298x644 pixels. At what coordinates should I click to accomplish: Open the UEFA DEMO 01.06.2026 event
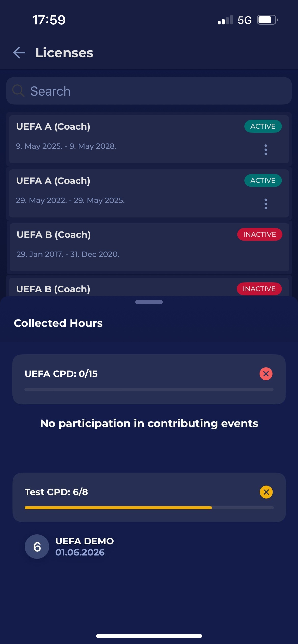[x=85, y=547]
